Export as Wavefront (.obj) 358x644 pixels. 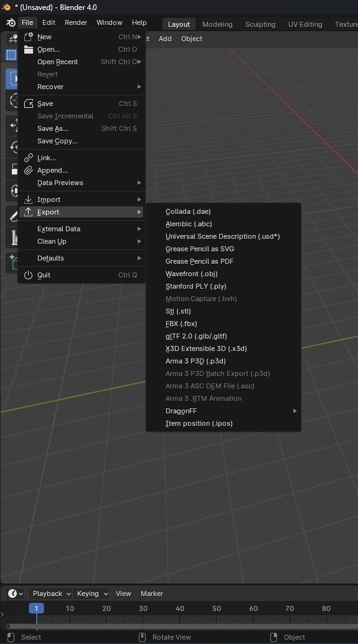[224, 274]
